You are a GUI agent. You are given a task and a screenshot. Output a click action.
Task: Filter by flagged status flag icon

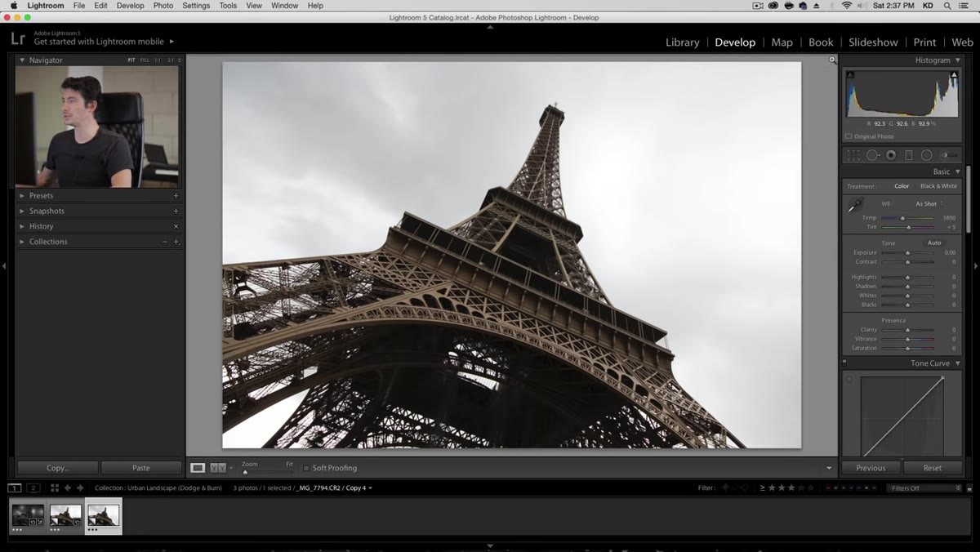724,487
